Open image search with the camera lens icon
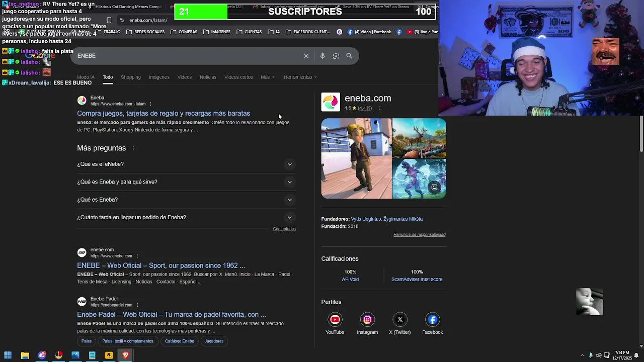Image resolution: width=644 pixels, height=362 pixels. pyautogui.click(x=336, y=56)
